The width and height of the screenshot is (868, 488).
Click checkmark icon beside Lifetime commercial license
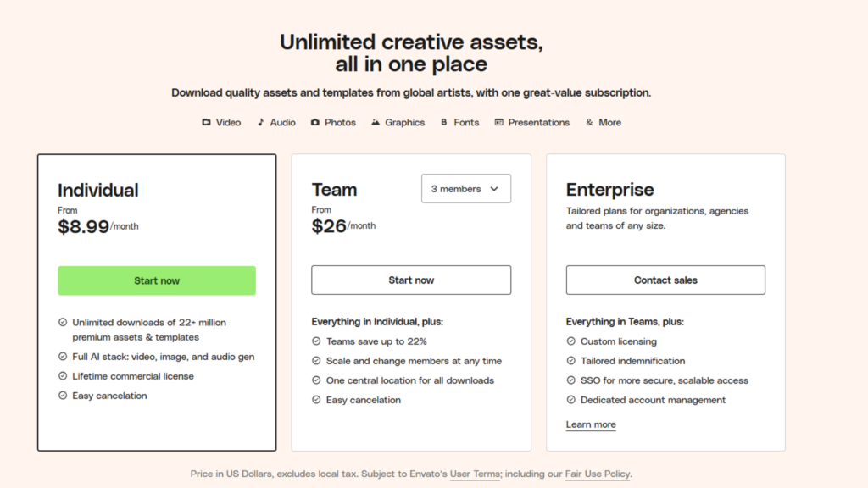pyautogui.click(x=63, y=376)
